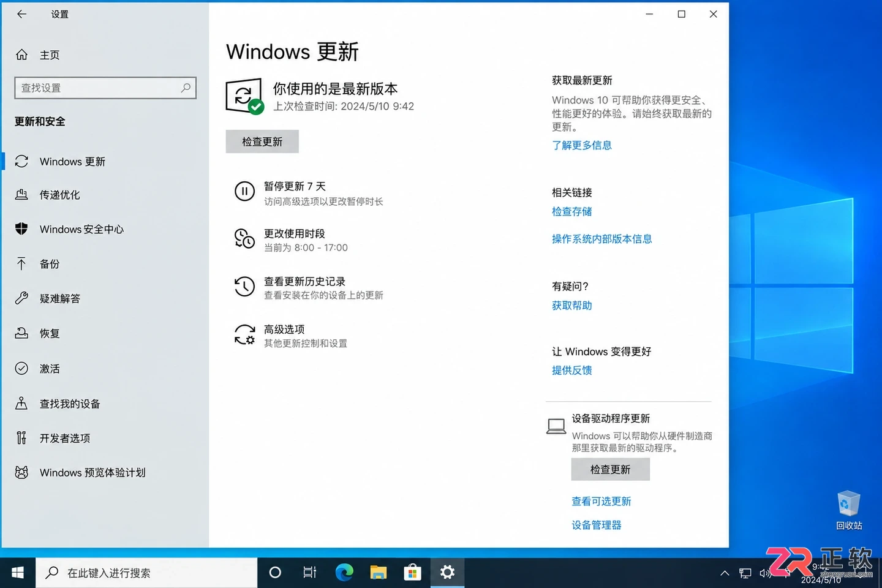The image size is (882, 588).
Task: Click the pause icon for 暂停更新 7 天
Action: coord(244,191)
